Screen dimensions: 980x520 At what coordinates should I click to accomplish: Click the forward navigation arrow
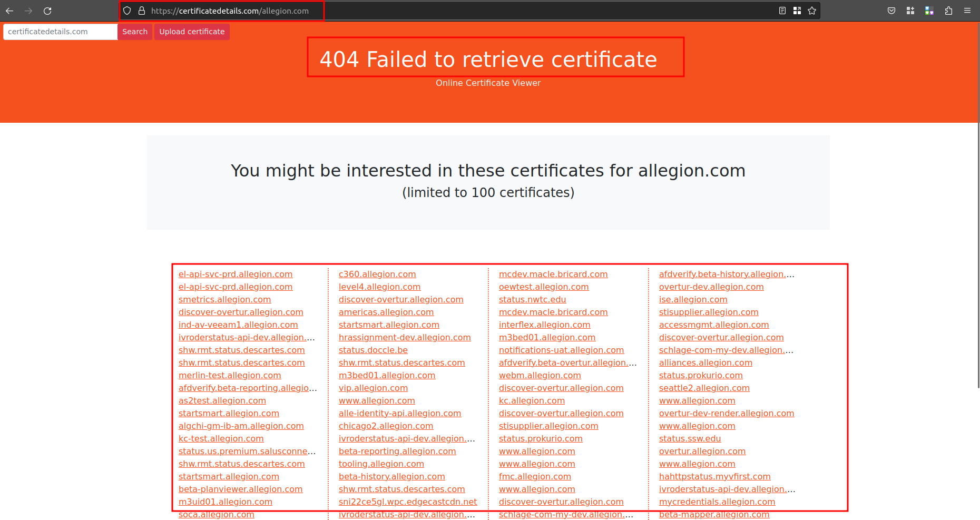click(x=28, y=11)
